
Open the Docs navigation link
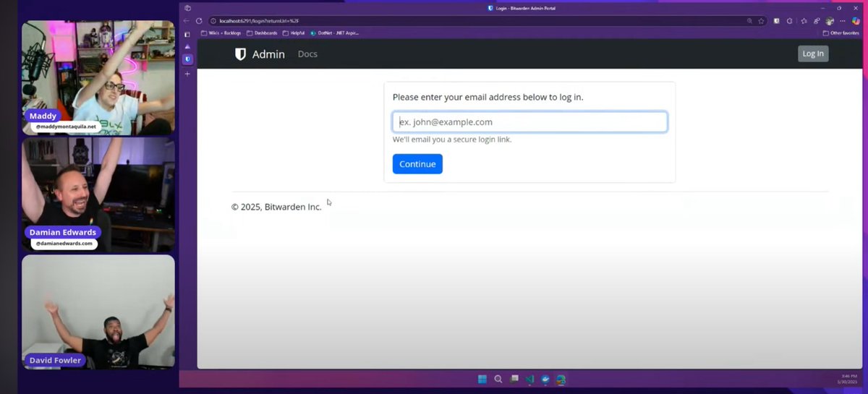point(307,54)
